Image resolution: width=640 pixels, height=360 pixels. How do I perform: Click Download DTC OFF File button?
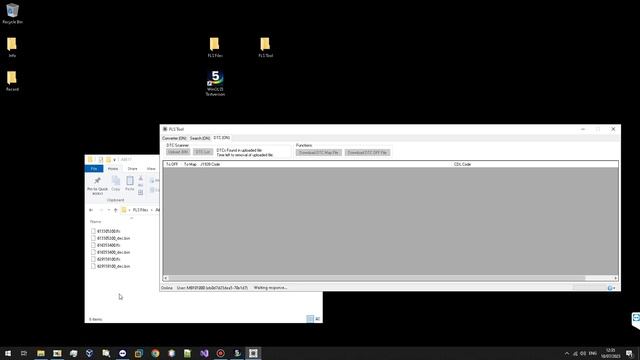coord(367,152)
